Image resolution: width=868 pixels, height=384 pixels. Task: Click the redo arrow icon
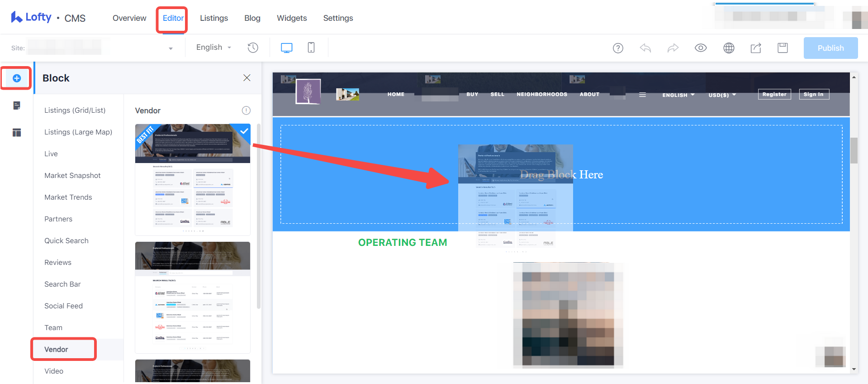(x=673, y=48)
